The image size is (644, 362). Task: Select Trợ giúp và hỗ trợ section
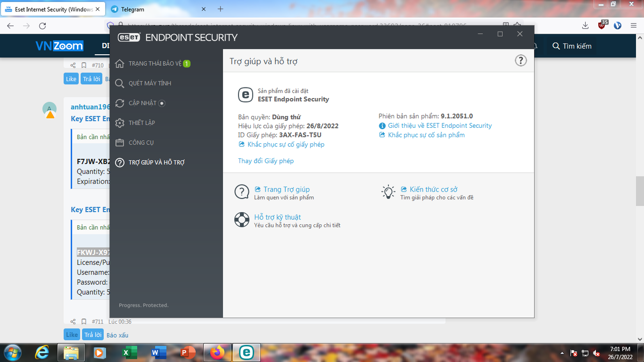(x=156, y=162)
